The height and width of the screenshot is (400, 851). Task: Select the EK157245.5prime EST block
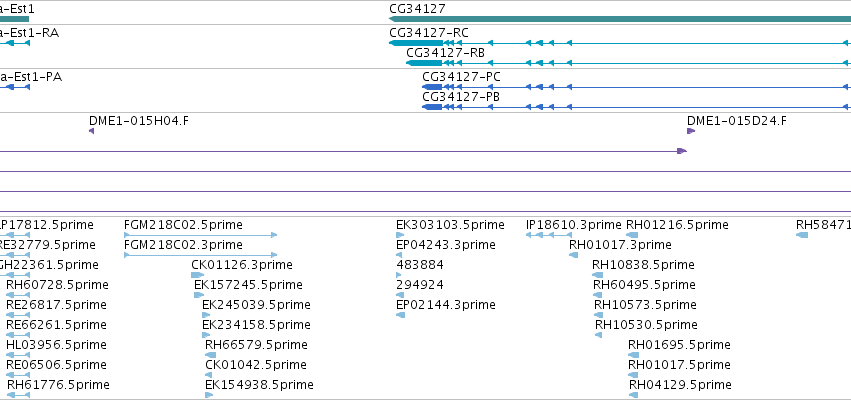click(199, 295)
